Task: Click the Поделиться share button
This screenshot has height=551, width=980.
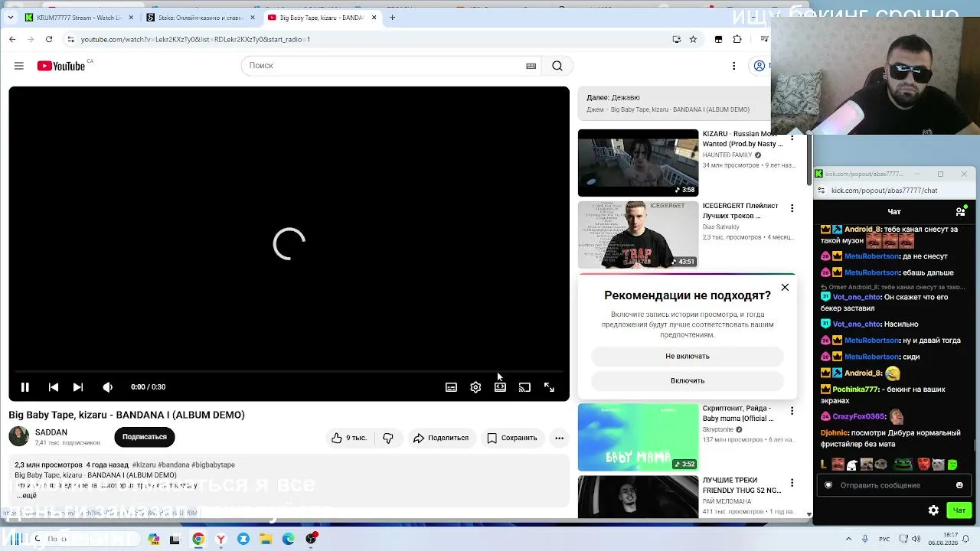Action: (x=440, y=438)
